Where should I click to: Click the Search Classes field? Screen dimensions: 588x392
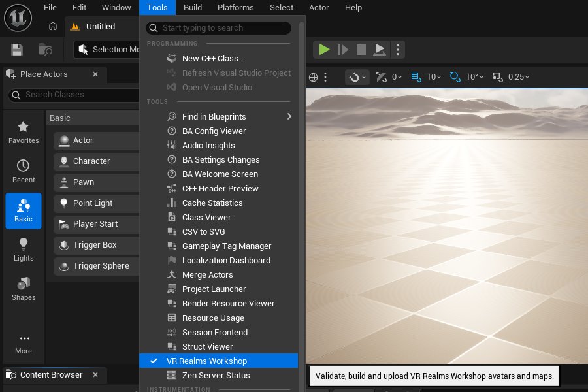tap(74, 95)
